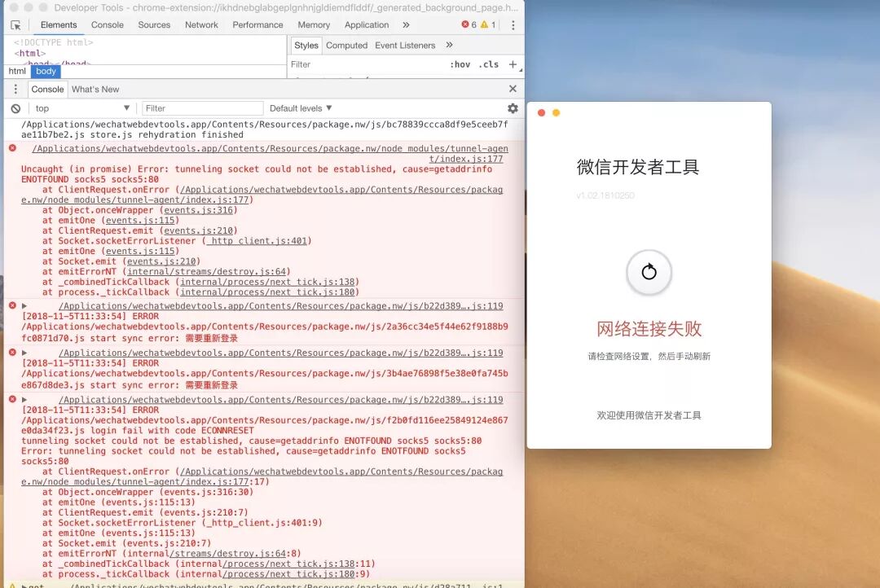This screenshot has width=880, height=588.
Task: Open the first next_tick.js:138 stack link
Action: (x=268, y=283)
